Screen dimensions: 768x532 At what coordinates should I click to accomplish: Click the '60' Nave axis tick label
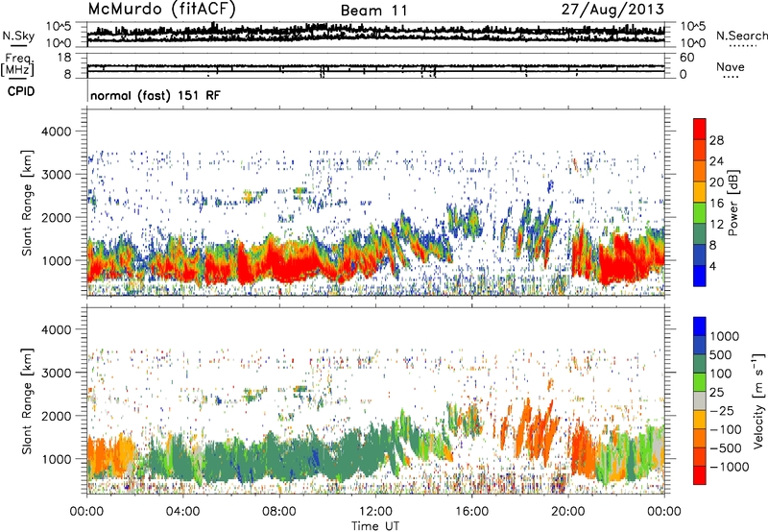point(686,58)
